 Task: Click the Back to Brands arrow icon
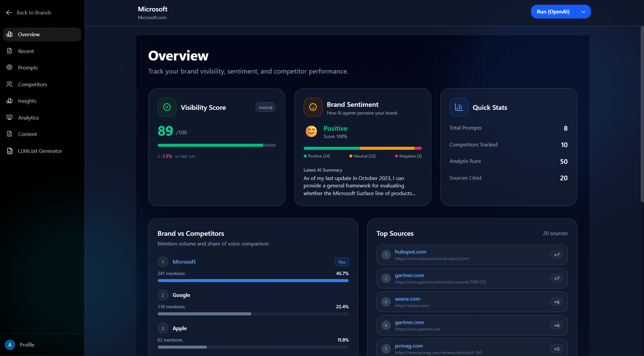[9, 12]
